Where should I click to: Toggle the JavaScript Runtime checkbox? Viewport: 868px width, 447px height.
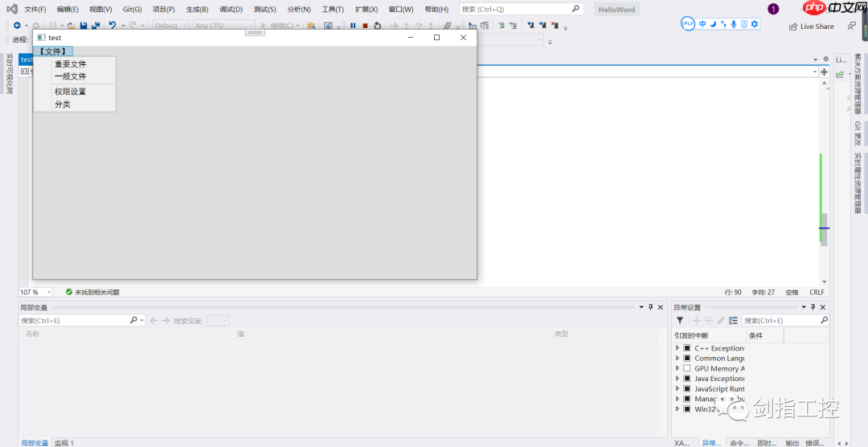(x=687, y=389)
